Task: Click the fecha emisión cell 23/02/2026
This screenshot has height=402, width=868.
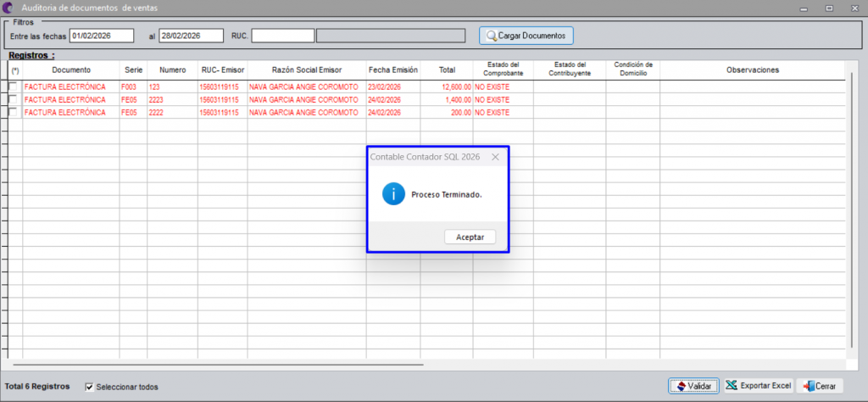Action: click(x=393, y=87)
